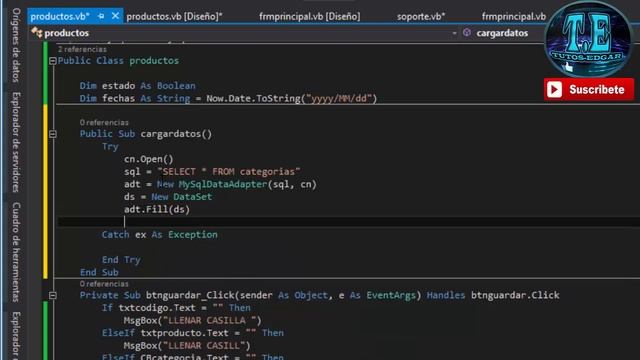The width and height of the screenshot is (640, 360).
Task: Open the Explorador de servidores side panel
Action: 16,142
